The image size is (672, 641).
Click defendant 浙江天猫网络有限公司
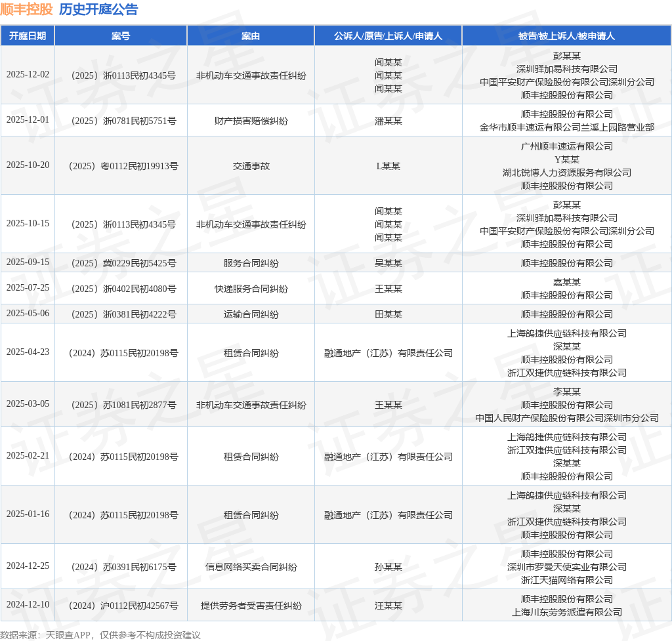[x=566, y=580]
